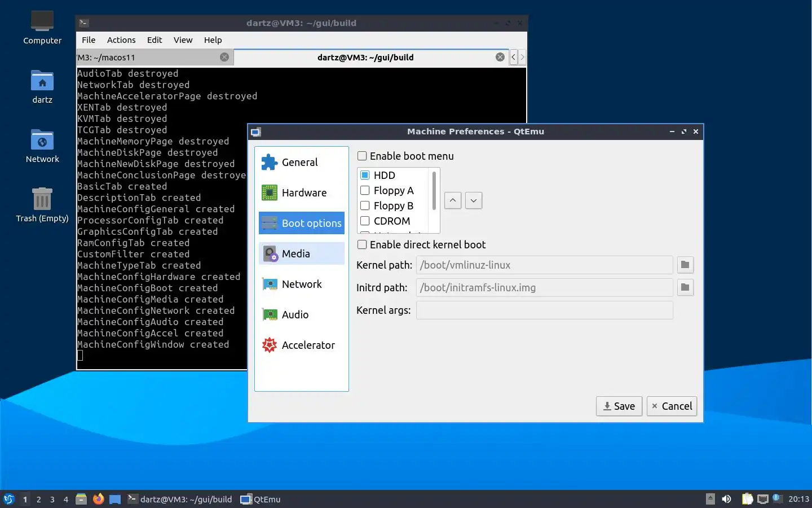The height and width of the screenshot is (508, 812).
Task: Open network status tray icon
Action: pyautogui.click(x=763, y=499)
